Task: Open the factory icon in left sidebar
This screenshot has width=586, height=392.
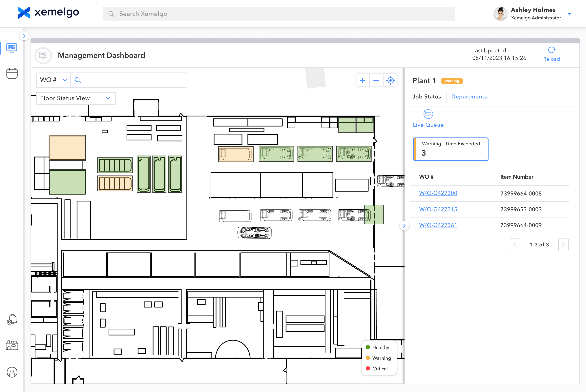Action: pyautogui.click(x=12, y=345)
